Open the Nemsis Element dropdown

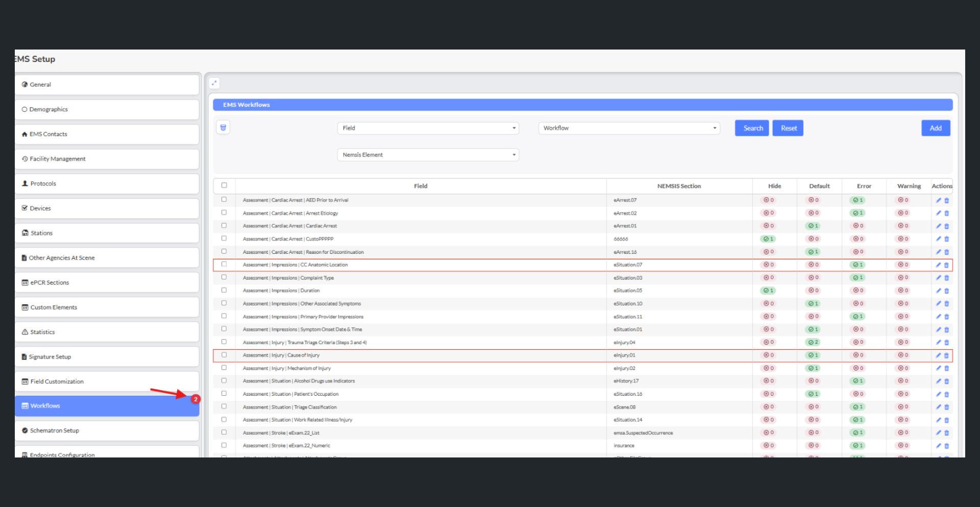click(x=428, y=155)
